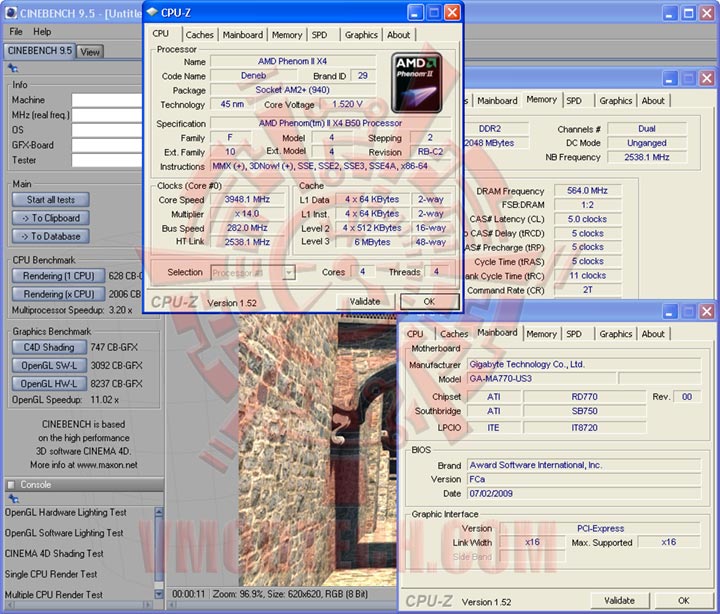Image resolution: width=720 pixels, height=614 pixels.
Task: Open SPD tab in front CPU-Z window
Action: (320, 34)
